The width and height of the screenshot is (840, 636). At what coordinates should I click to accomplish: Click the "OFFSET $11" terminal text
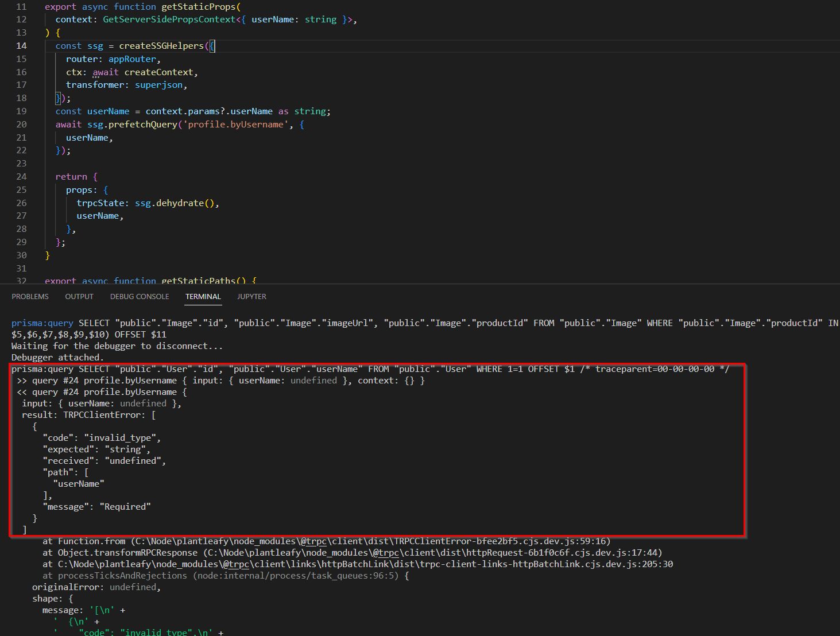pyautogui.click(x=141, y=335)
